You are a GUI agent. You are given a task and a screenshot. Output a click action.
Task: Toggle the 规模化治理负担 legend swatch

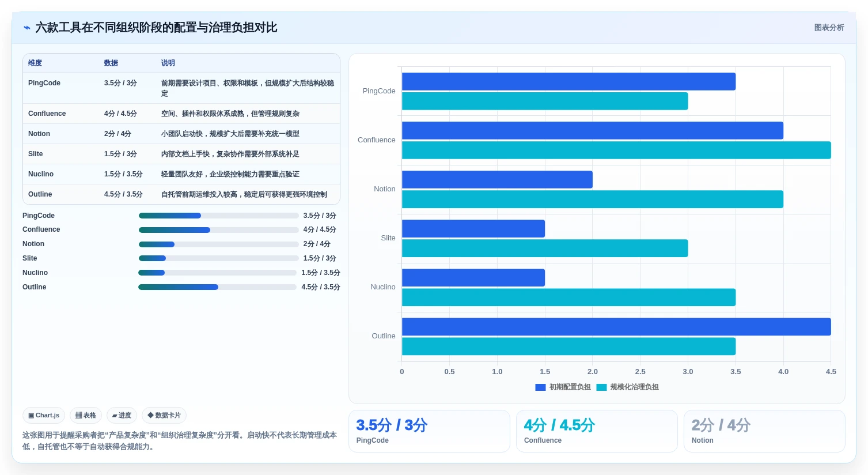(x=601, y=387)
